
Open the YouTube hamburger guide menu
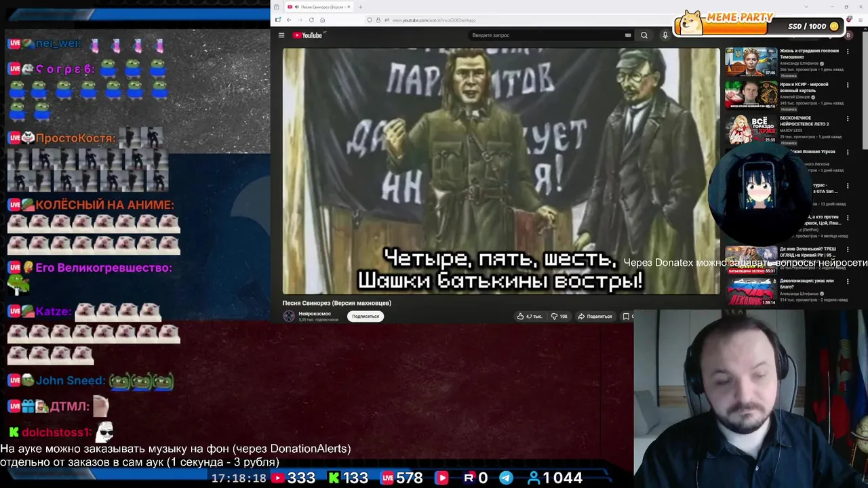tap(281, 35)
